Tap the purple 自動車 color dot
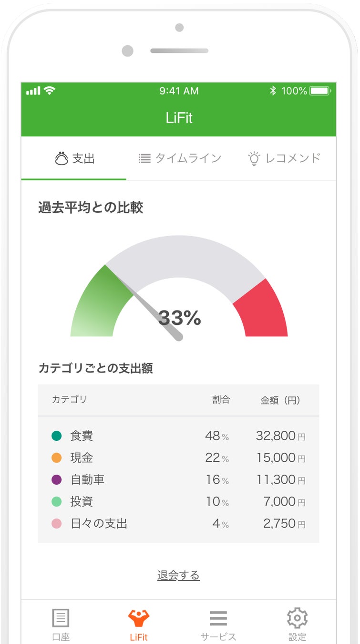 57,479
